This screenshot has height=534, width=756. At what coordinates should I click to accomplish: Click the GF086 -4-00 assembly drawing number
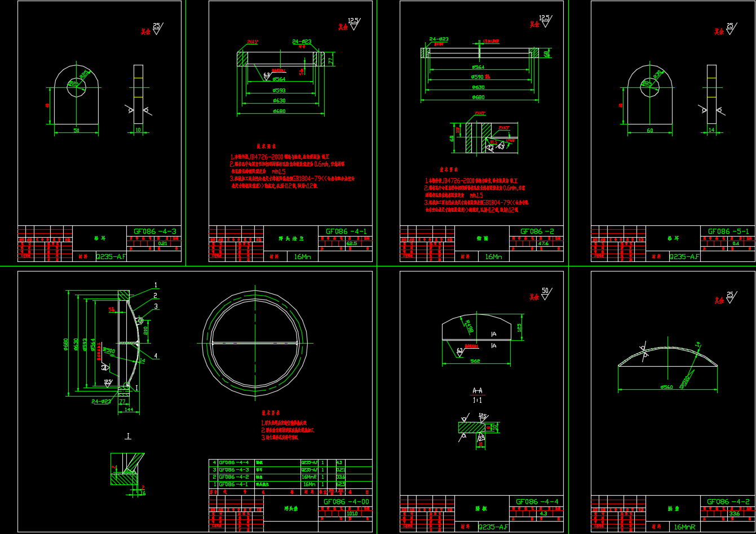tap(346, 501)
